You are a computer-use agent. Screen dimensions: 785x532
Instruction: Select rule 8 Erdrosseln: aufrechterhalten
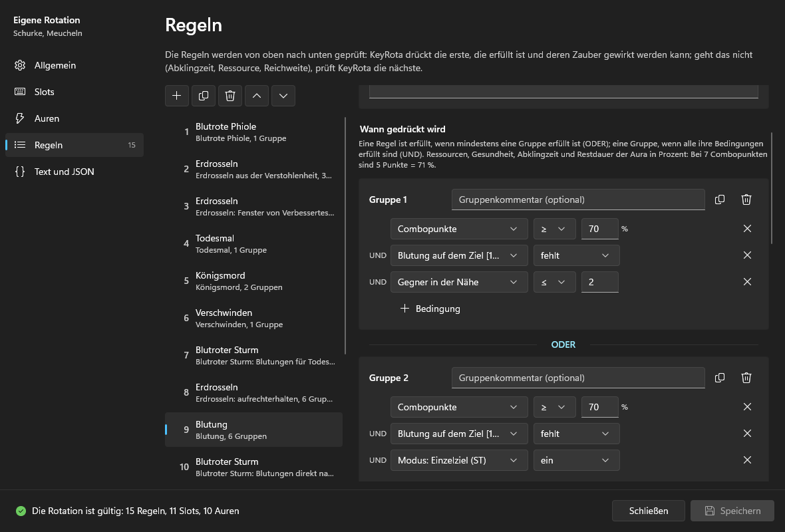pyautogui.click(x=254, y=392)
